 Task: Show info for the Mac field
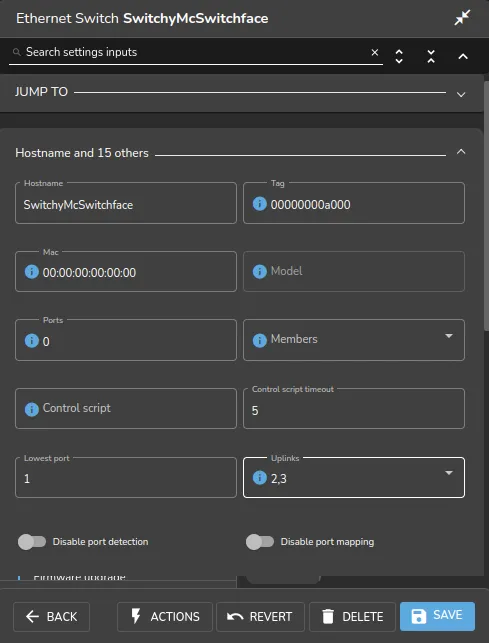[32, 271]
